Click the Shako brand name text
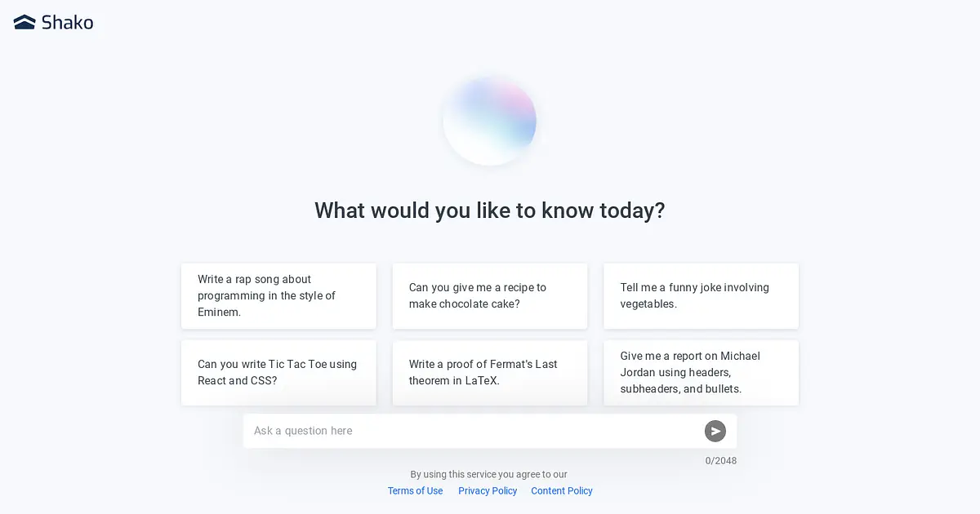 tap(68, 23)
